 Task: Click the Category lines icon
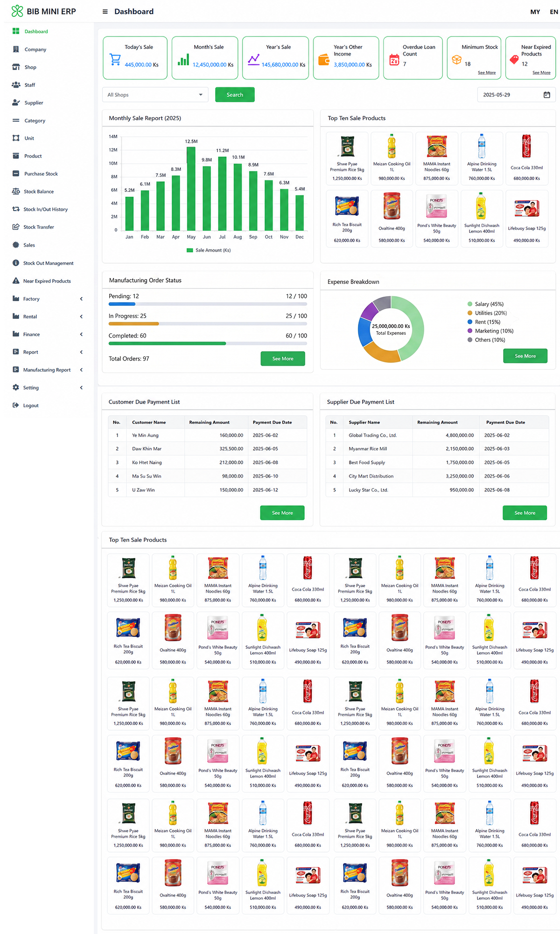tap(16, 120)
